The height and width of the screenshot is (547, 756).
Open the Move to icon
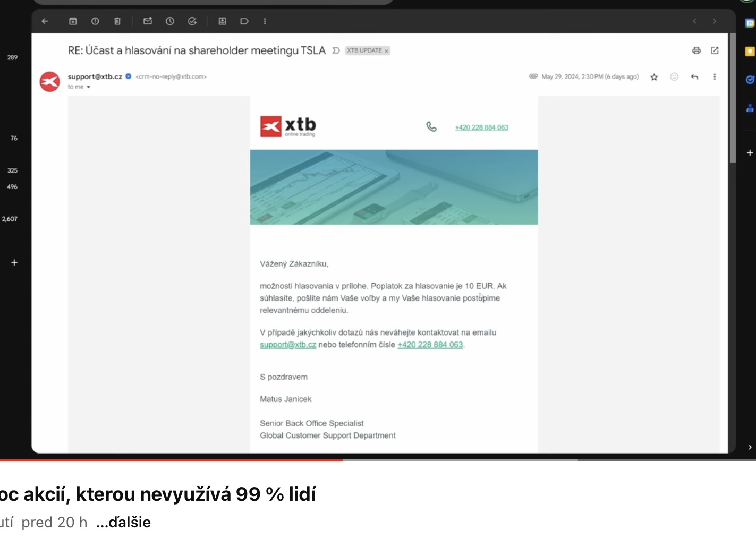point(223,21)
